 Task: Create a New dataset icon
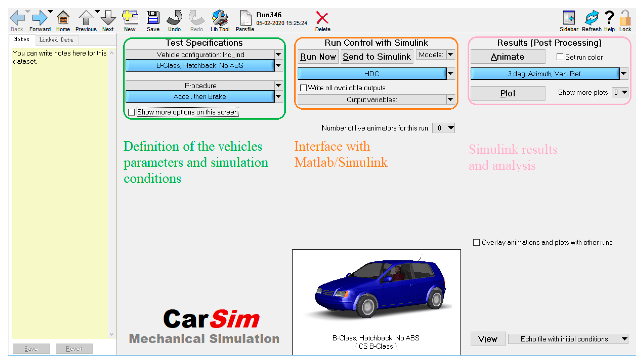point(130,18)
